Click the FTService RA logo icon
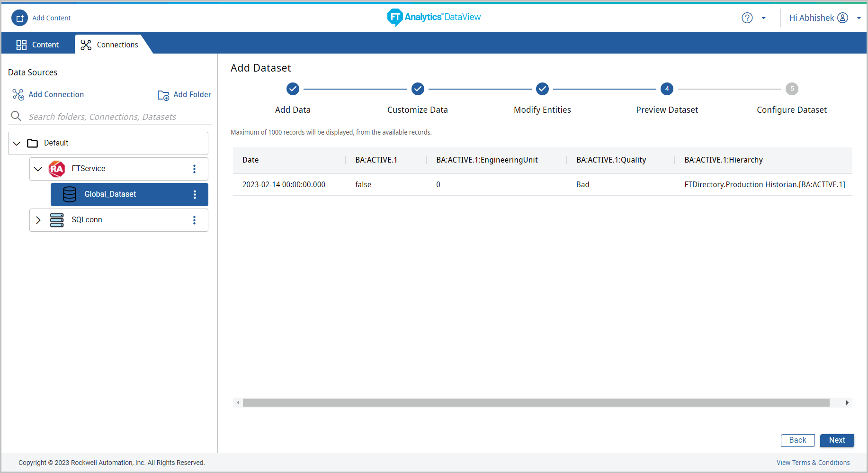868x473 pixels. point(57,169)
